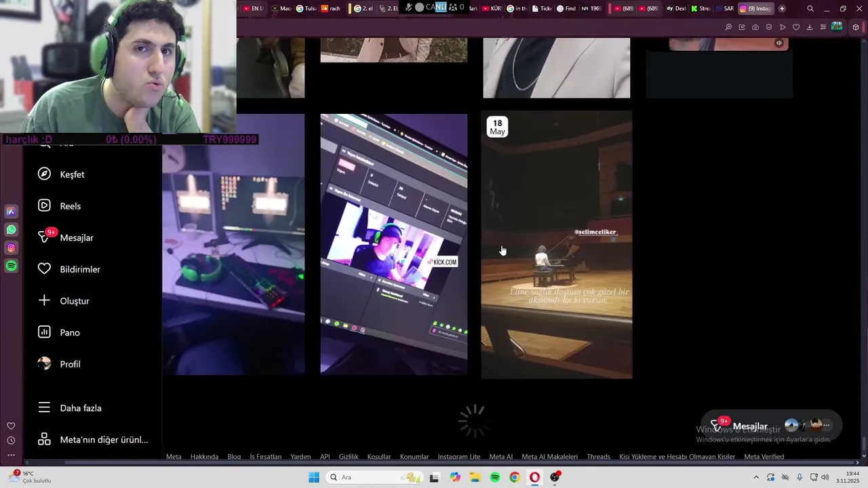Open Blog footer link
The image size is (868, 488).
coord(234,457)
